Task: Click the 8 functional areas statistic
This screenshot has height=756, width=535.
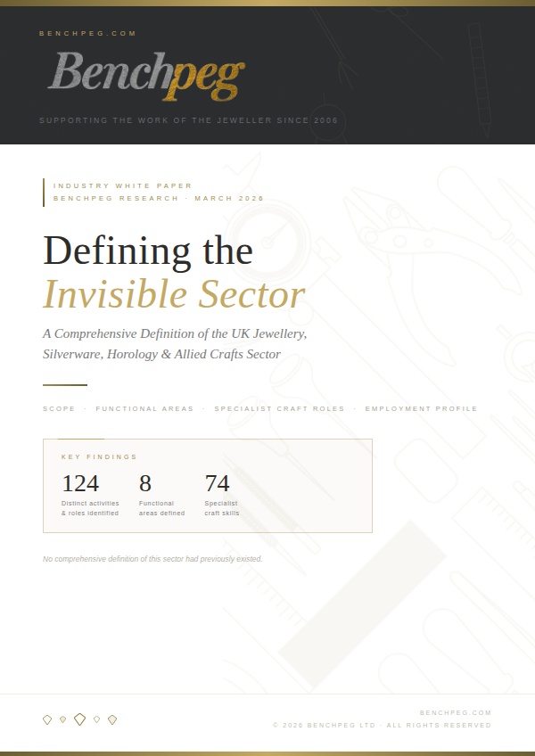Action: click(x=145, y=484)
